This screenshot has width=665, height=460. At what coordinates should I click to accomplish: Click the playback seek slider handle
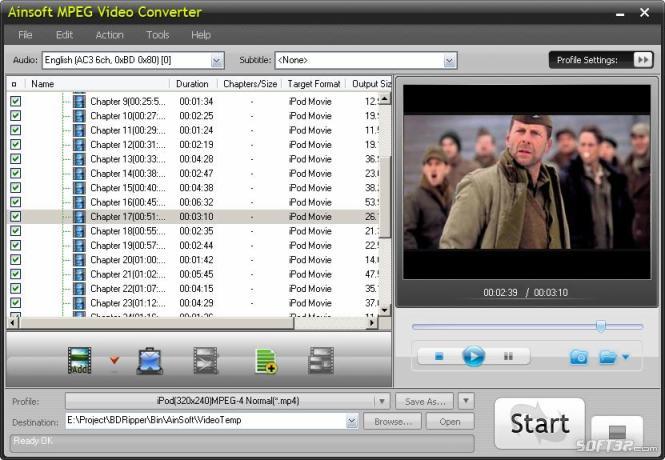(x=601, y=326)
